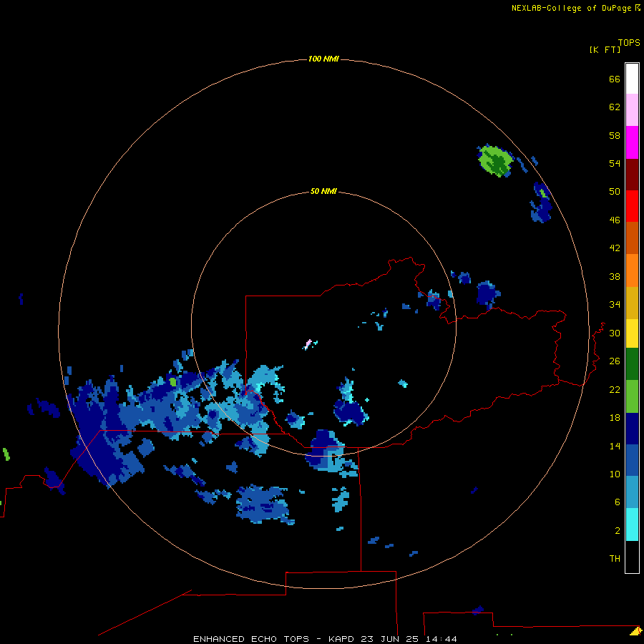This screenshot has width=644, height=644.
Task: Pick the light pink legend swatch
Action: coord(632,110)
